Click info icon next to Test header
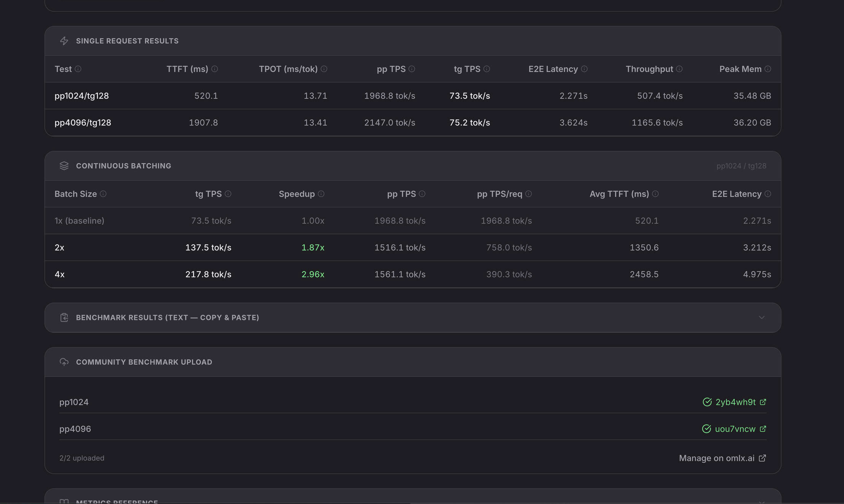Viewport: 844px width, 504px height. point(78,69)
